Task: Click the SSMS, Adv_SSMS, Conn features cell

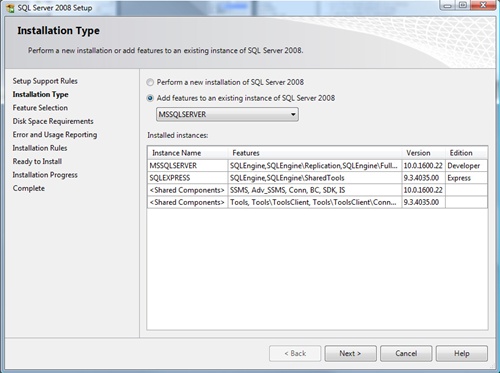Action: (x=315, y=190)
